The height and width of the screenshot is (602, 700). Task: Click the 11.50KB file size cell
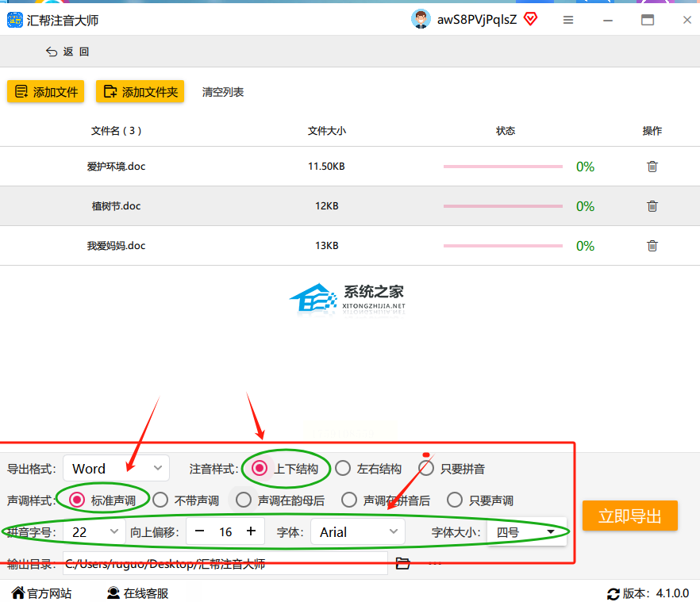coord(326,167)
